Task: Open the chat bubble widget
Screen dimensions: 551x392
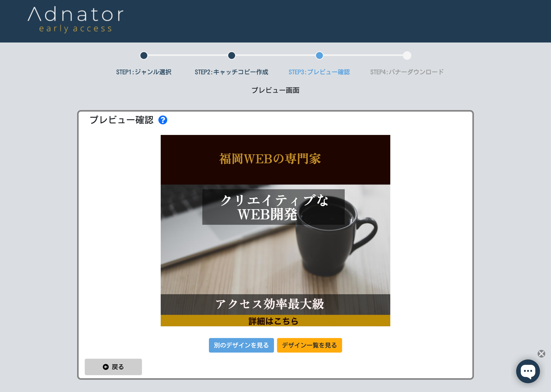Action: [x=528, y=371]
